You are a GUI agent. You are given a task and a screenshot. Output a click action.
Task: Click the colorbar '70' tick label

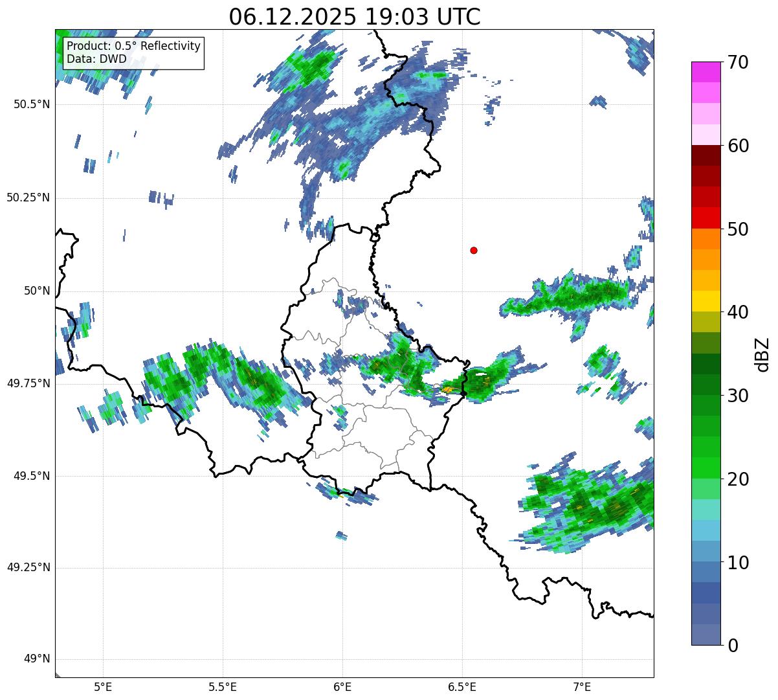point(738,63)
